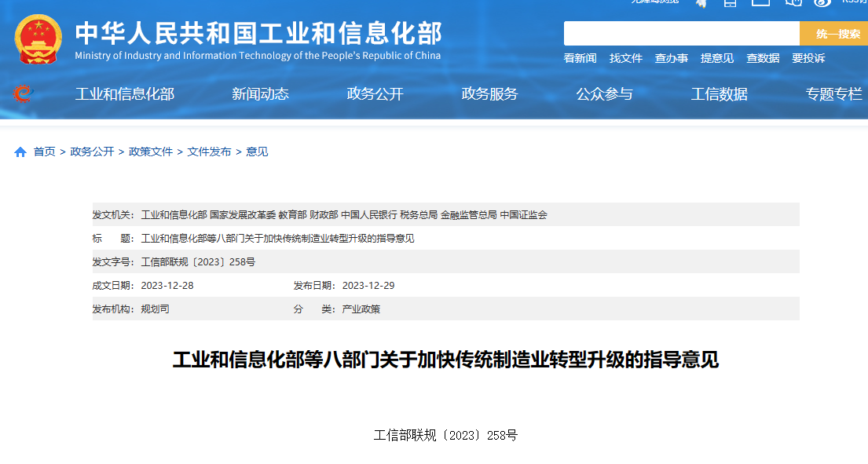Click inside the search input field
This screenshot has height=464, width=868.
[x=682, y=34]
